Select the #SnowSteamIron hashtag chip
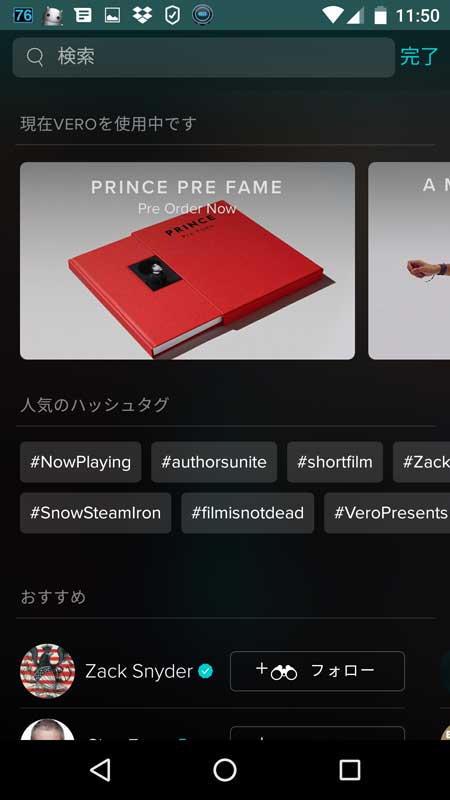450x800 pixels. [x=95, y=513]
